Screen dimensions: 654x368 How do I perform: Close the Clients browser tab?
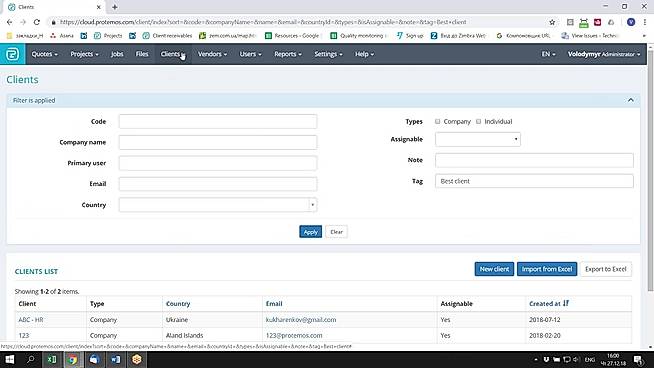click(x=98, y=7)
